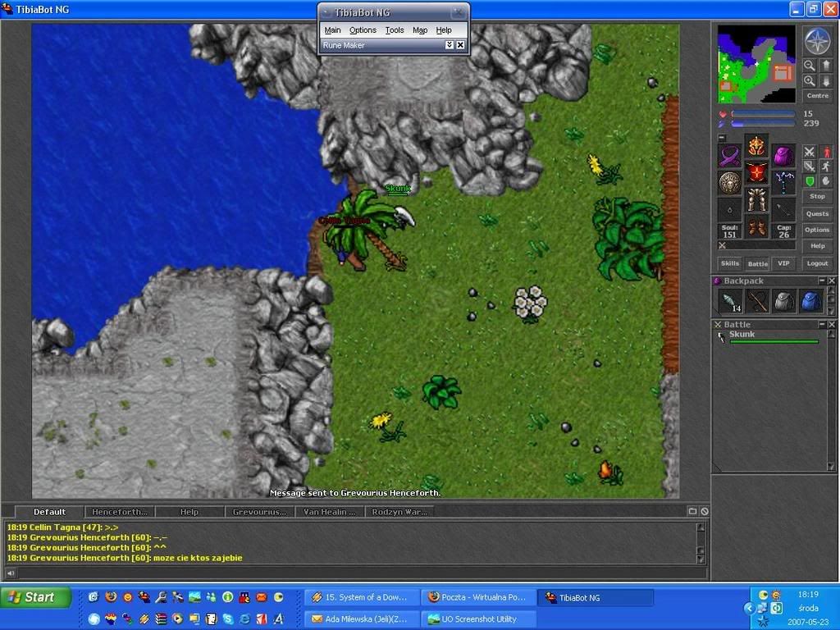Image resolution: width=840 pixels, height=630 pixels.
Task: Select the round shield slot
Action: (729, 183)
